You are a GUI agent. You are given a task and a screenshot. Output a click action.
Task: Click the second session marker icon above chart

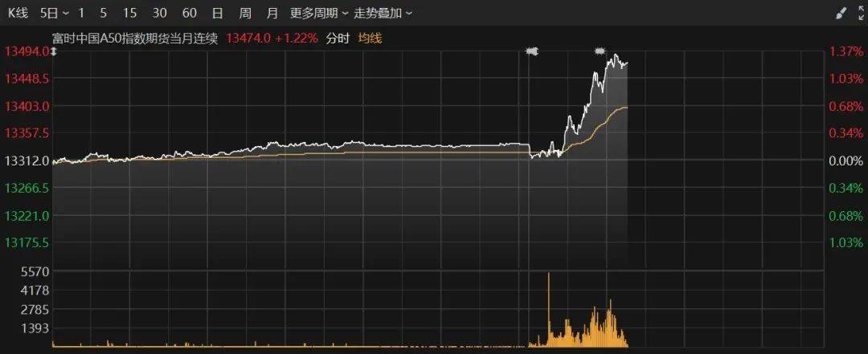(x=600, y=51)
